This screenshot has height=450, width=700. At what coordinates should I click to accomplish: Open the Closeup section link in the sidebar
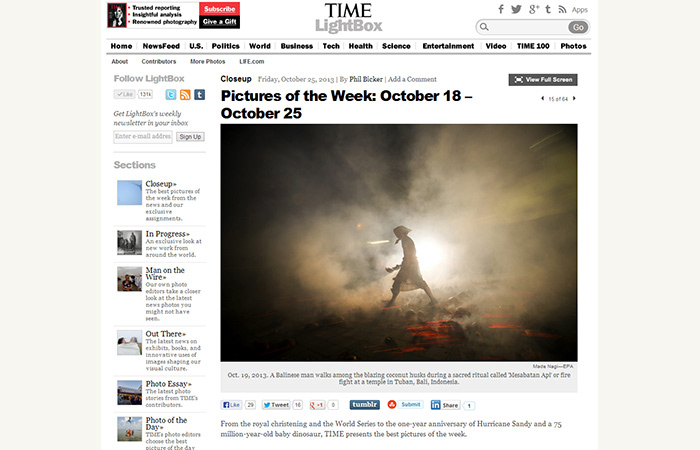(x=161, y=184)
